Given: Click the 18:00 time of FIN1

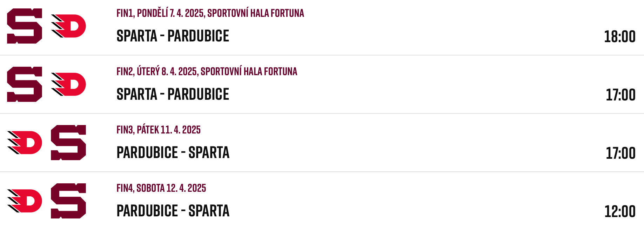Looking at the screenshot, I should 620,37.
